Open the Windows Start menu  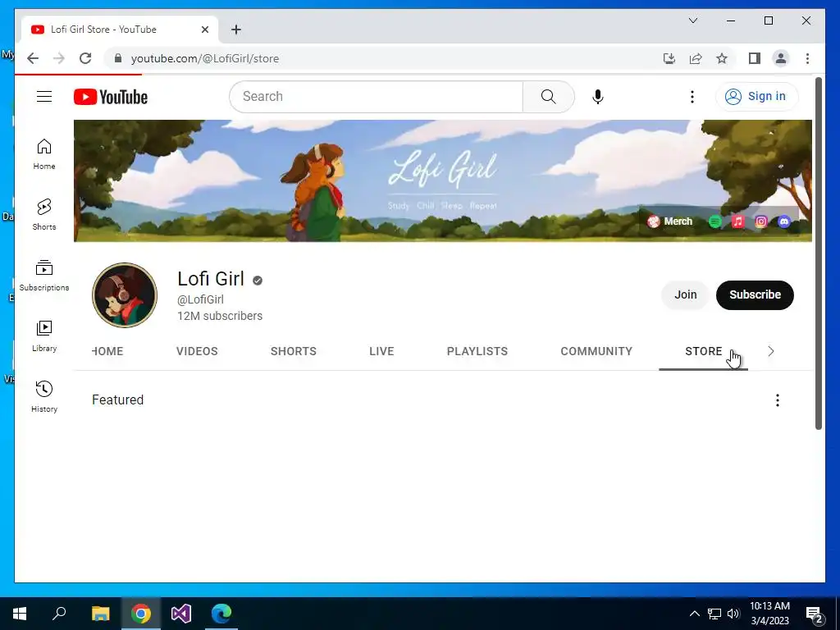pyautogui.click(x=20, y=614)
